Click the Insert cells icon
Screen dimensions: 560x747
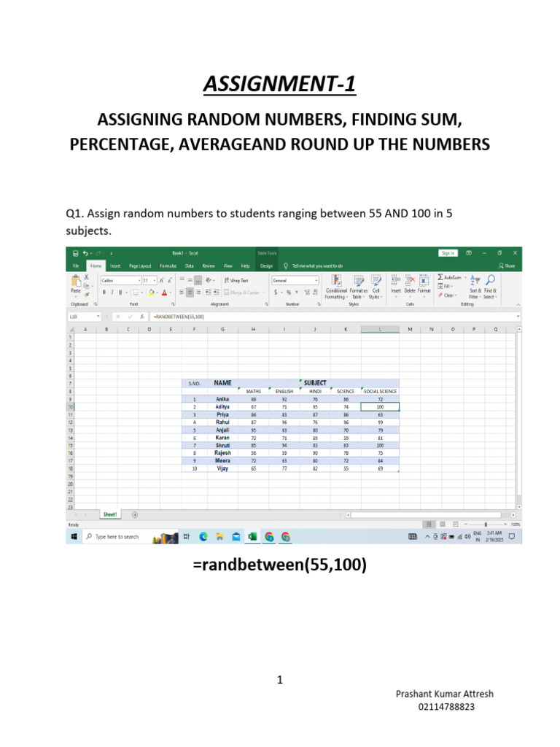[x=396, y=280]
